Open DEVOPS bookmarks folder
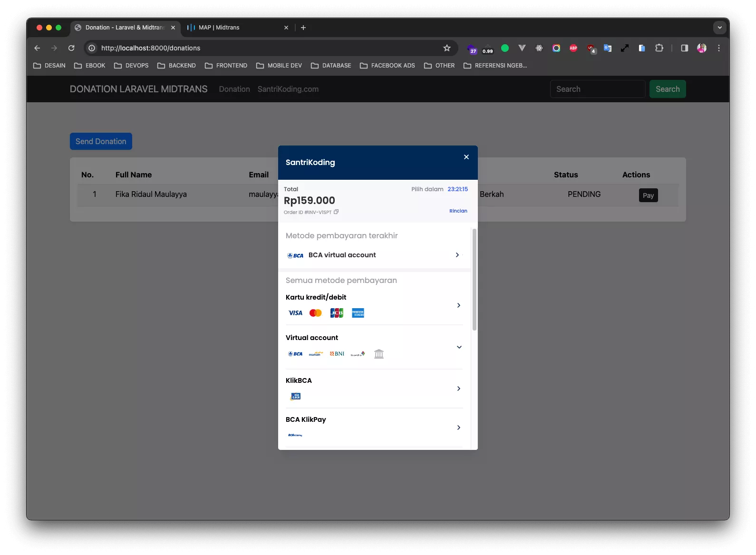 pyautogui.click(x=131, y=66)
